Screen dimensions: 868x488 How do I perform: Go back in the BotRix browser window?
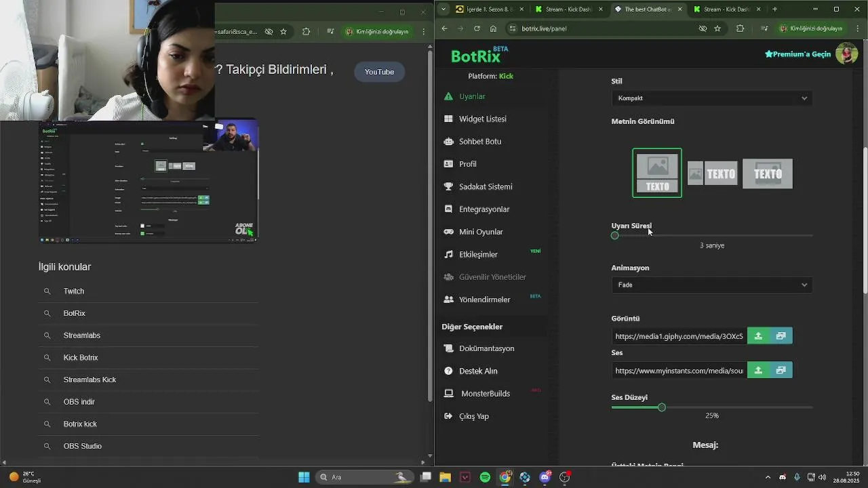(x=444, y=28)
